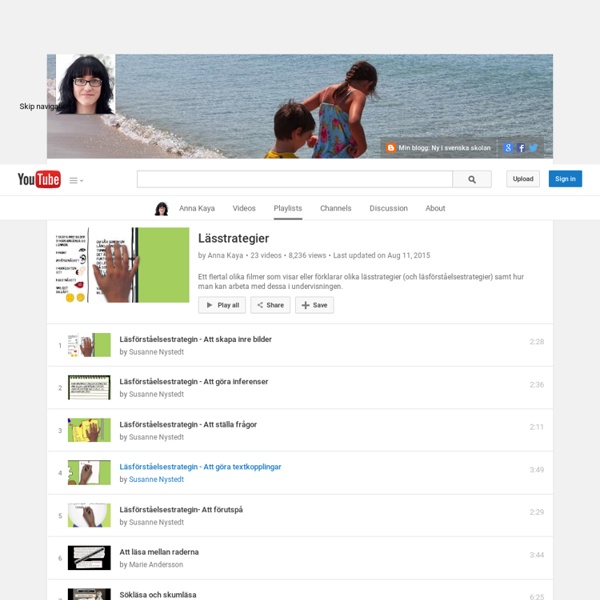Open the Anna Kaya channel home tab
Viewport: 600px width, 600px height.
pos(197,208)
